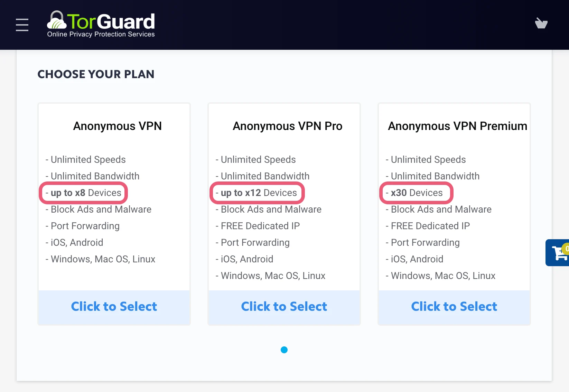Open the hamburger navigation menu

coord(22,25)
